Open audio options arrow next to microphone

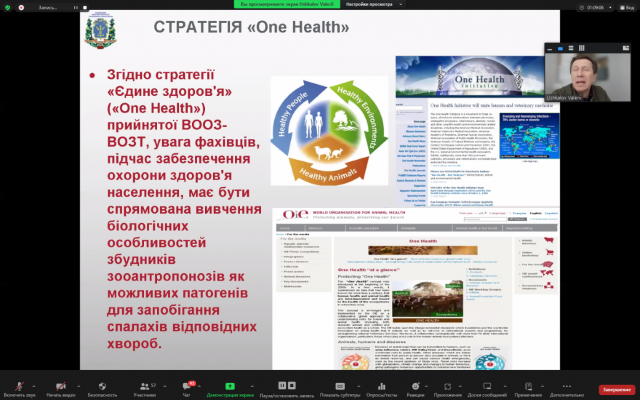(x=33, y=386)
